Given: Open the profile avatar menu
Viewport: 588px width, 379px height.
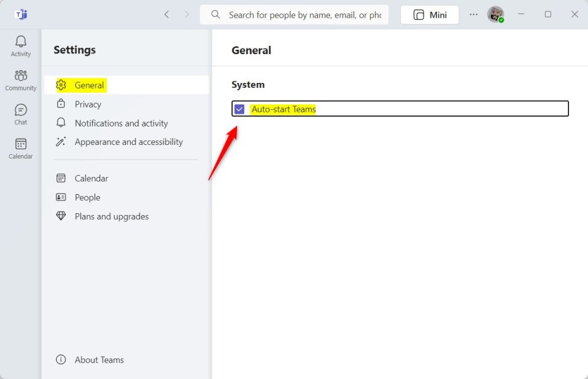Looking at the screenshot, I should [x=495, y=15].
